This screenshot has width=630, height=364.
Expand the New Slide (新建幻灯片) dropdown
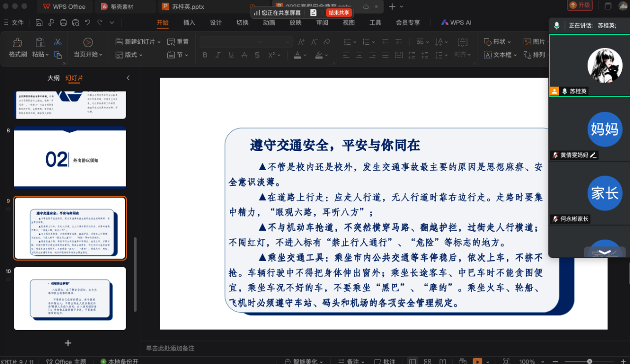click(x=159, y=42)
